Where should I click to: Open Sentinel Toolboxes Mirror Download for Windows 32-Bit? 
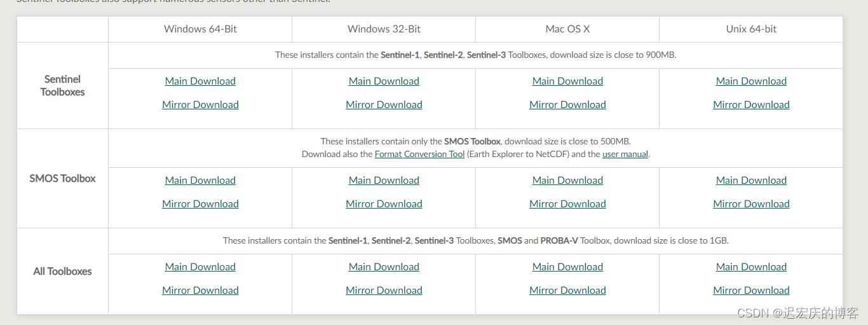[x=384, y=104]
